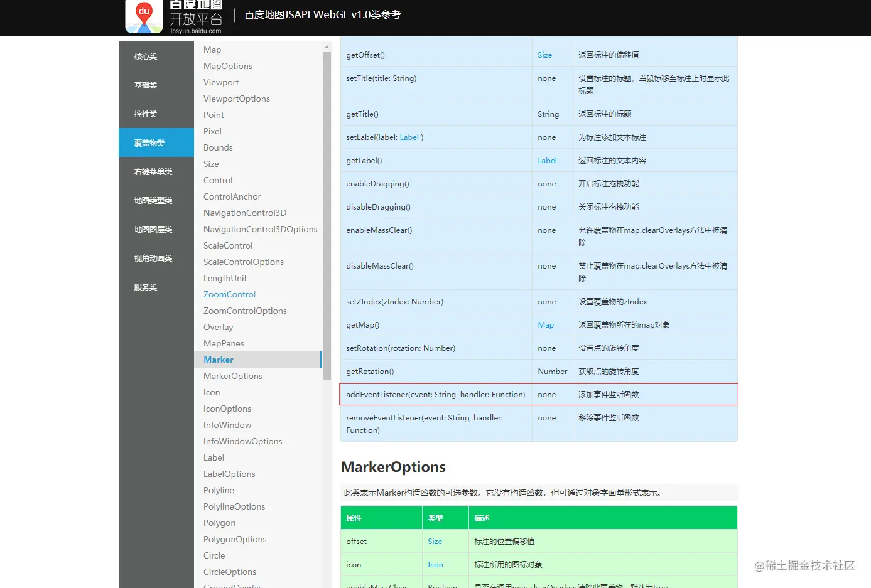Viewport: 871px width, 588px height.
Task: Open the Control class entry
Action: click(218, 180)
